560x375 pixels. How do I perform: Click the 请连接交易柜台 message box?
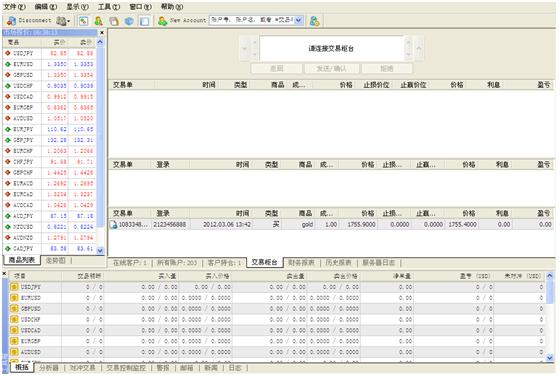[x=331, y=49]
